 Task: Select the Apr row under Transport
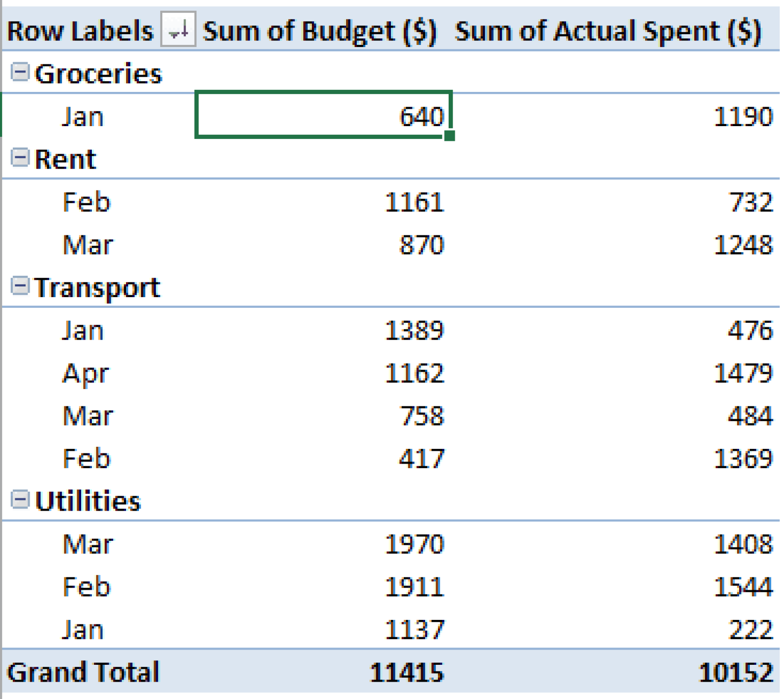tap(85, 373)
